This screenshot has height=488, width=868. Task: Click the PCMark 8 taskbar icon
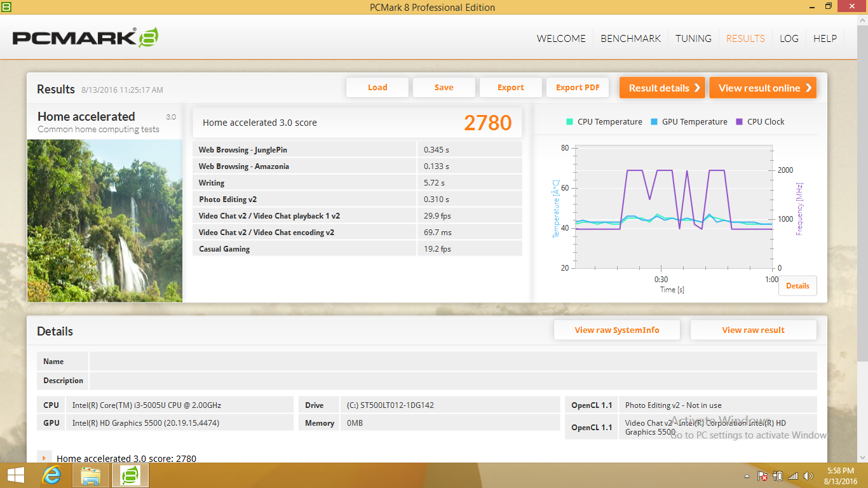(130, 475)
